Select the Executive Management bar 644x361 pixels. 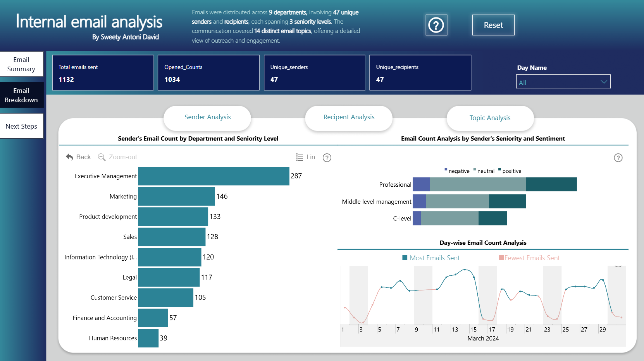coord(214,176)
